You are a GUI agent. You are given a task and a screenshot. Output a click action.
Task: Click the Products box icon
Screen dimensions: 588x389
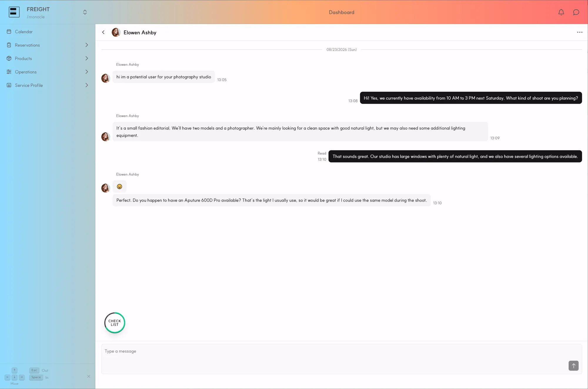9,58
